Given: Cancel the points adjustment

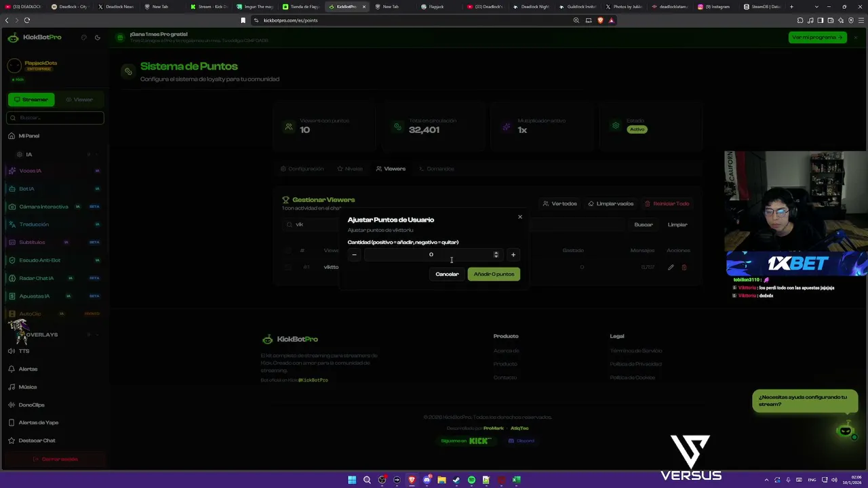Looking at the screenshot, I should coord(447,274).
